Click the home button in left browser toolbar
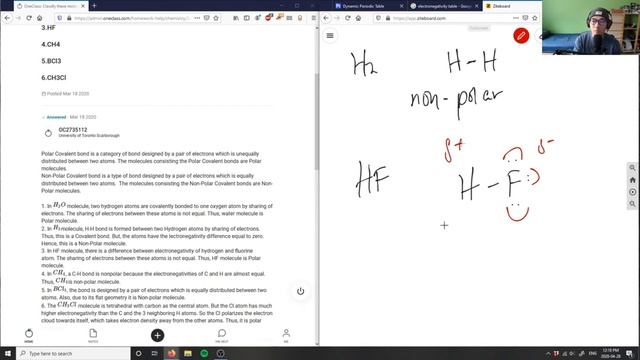 pos(40,18)
